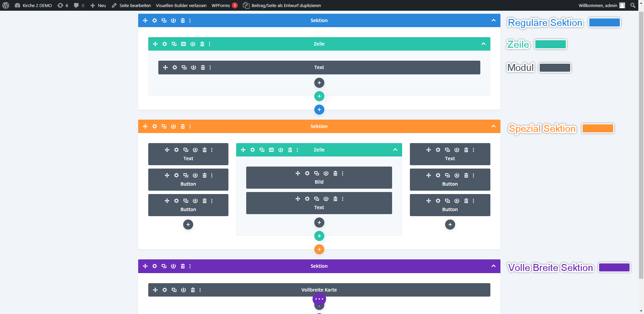The width and height of the screenshot is (644, 314).
Task: Collapse the purple Sektion chevron
Action: pyautogui.click(x=493, y=266)
